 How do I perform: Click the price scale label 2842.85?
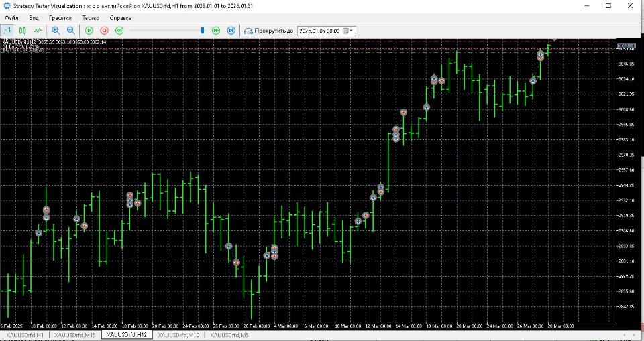(x=627, y=307)
